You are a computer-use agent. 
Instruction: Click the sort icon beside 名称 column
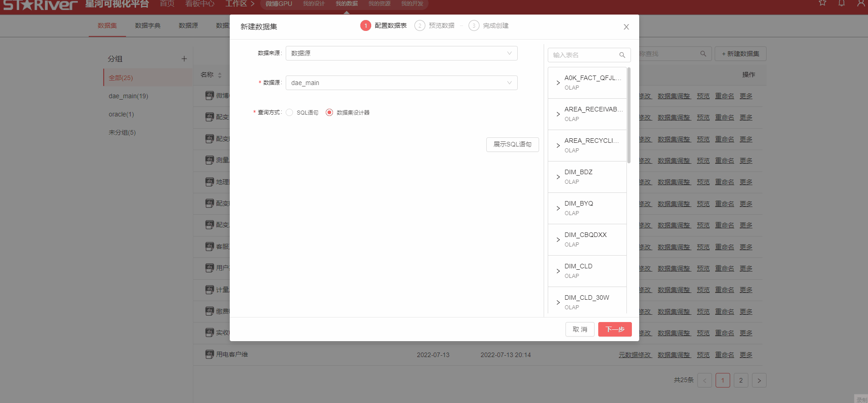pyautogui.click(x=220, y=75)
